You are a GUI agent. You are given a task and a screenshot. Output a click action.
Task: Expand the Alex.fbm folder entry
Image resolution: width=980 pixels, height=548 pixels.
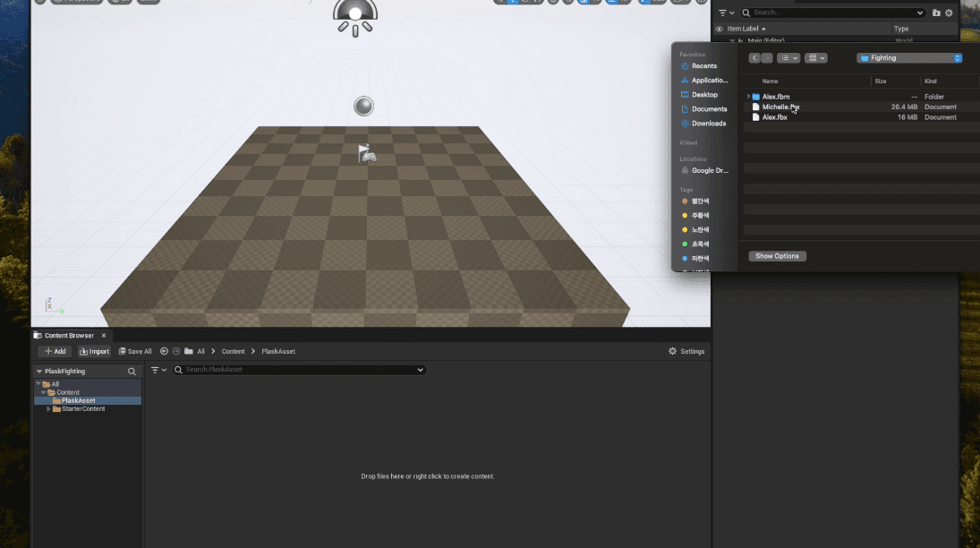click(750, 96)
